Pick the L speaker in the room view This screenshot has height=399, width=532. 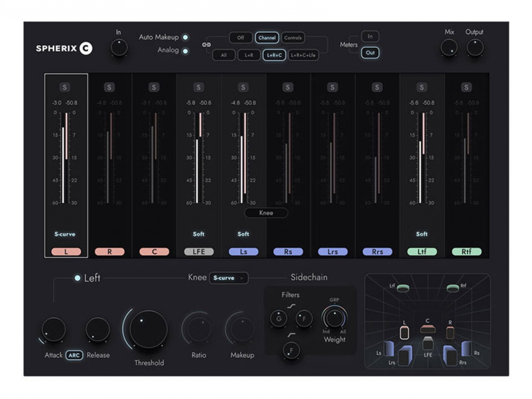tap(404, 333)
